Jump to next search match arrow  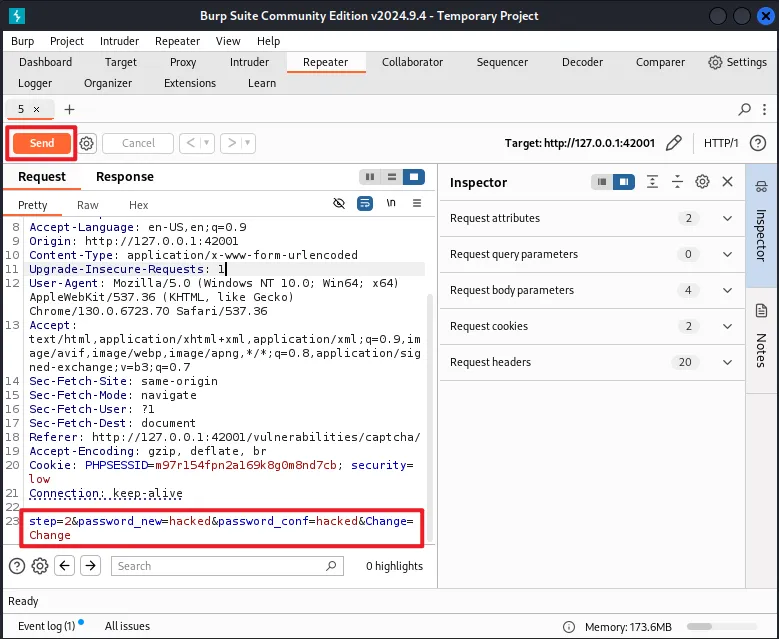(90, 565)
